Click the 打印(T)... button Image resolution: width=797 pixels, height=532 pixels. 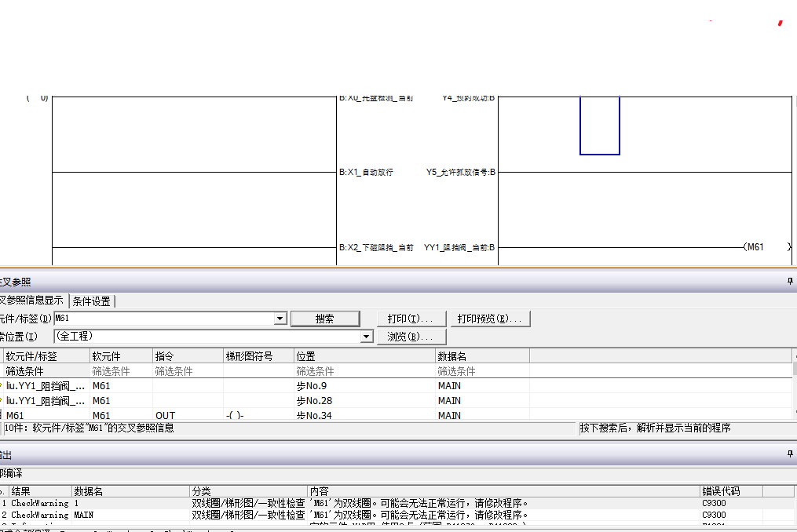(410, 319)
